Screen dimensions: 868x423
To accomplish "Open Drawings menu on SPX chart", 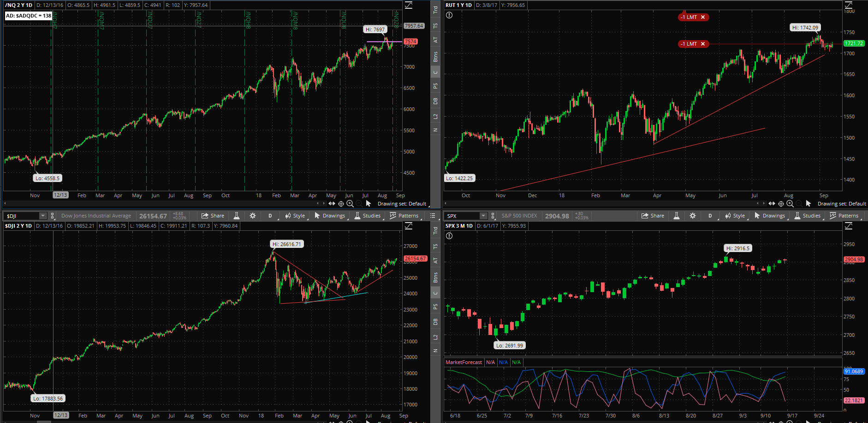I will click(x=770, y=216).
